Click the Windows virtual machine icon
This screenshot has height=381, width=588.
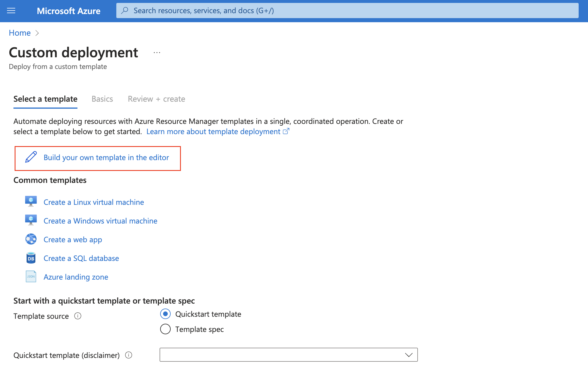(31, 220)
